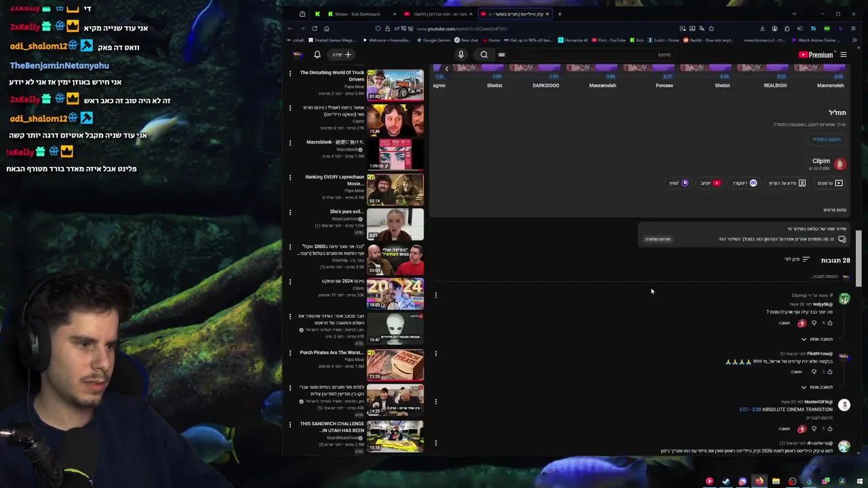868x488 pixels.
Task: Dislike the FlintPr1me comment
Action: [814, 371]
